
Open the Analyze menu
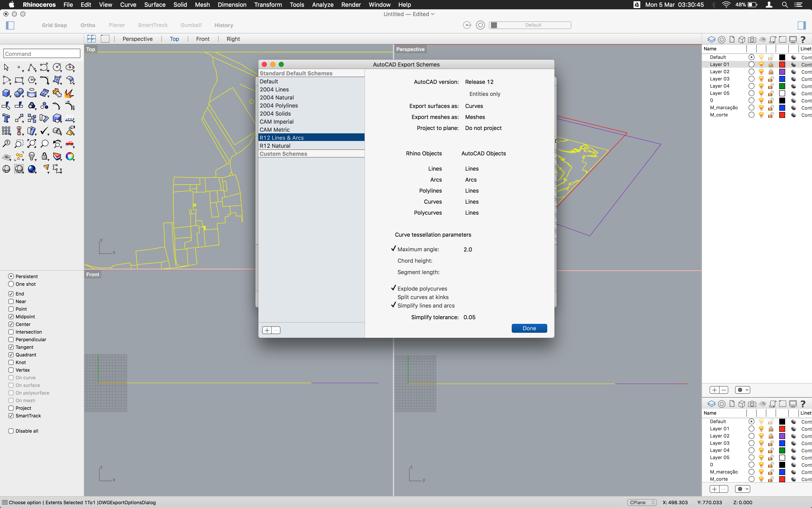(322, 5)
